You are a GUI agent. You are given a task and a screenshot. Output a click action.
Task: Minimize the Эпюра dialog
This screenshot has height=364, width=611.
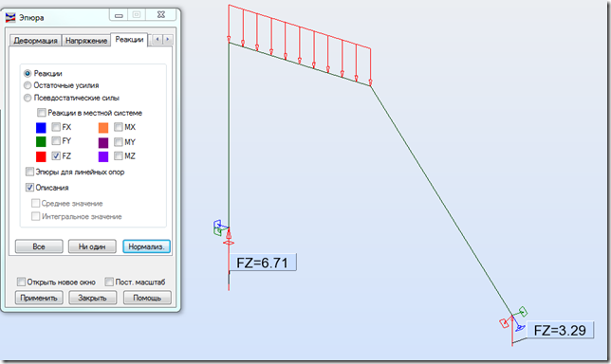point(119,15)
